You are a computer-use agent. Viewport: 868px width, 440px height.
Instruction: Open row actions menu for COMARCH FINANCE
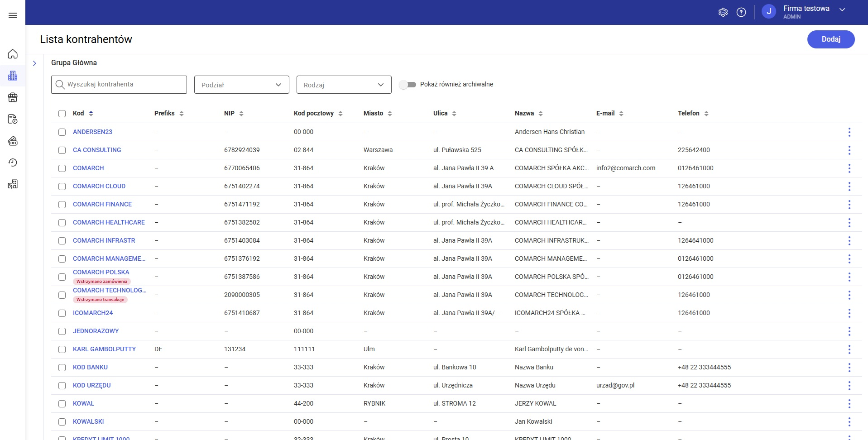tap(849, 205)
